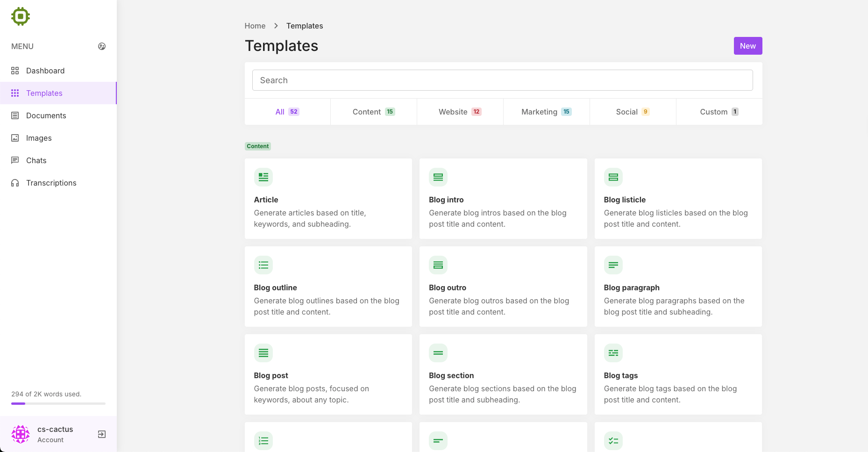Show the Custom templates tab
Viewport: 868px width, 452px height.
(719, 112)
